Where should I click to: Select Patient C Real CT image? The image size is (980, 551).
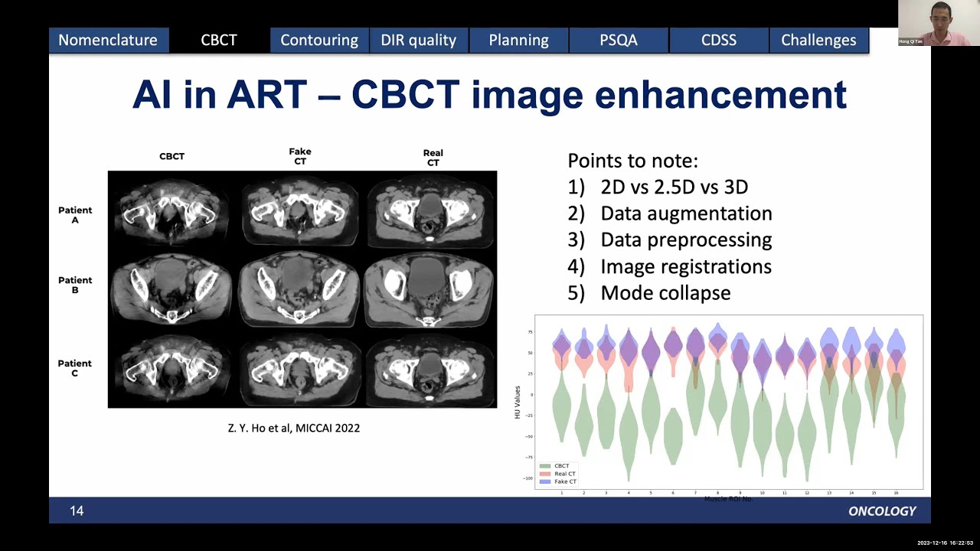[430, 369]
